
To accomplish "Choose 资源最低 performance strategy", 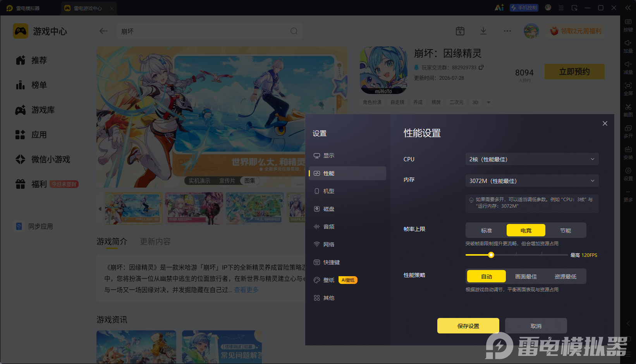I will tap(566, 277).
